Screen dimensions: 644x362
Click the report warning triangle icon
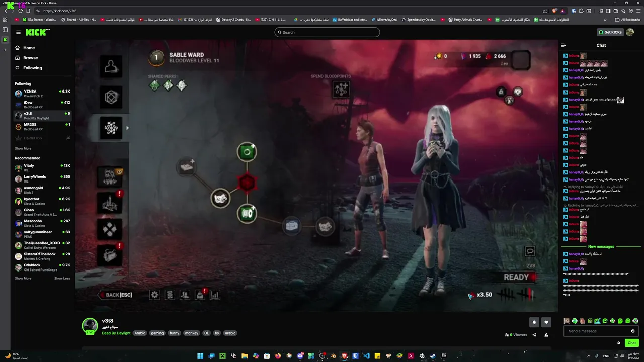coord(546,335)
